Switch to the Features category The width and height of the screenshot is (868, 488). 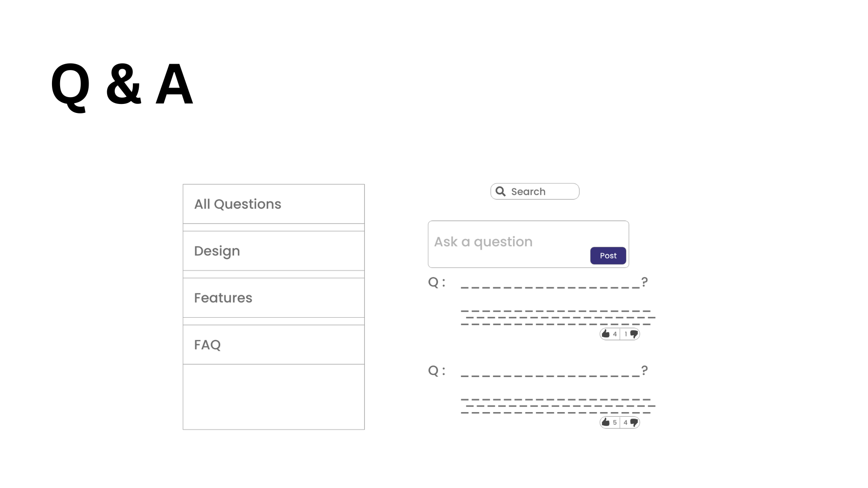[274, 298]
